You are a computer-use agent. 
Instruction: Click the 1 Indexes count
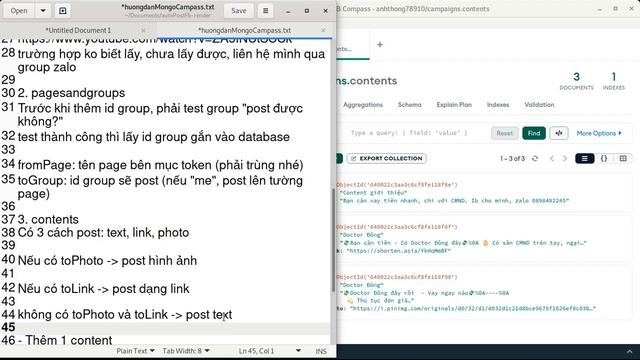613,81
